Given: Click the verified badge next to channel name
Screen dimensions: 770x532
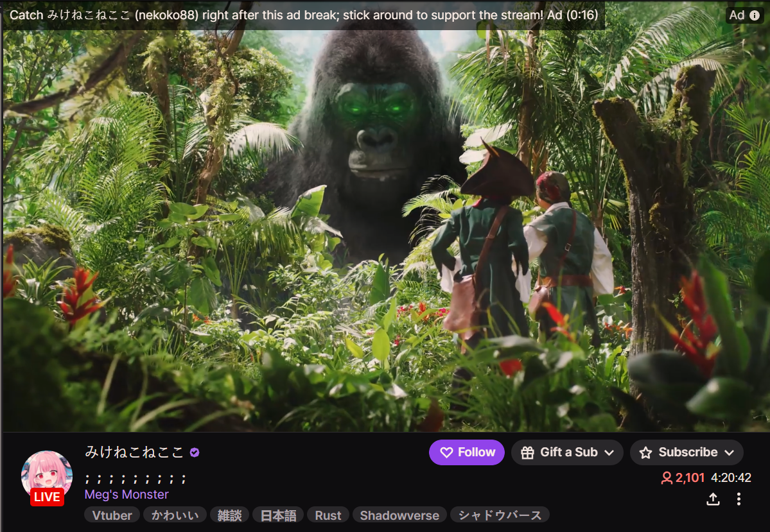Looking at the screenshot, I should 195,452.
